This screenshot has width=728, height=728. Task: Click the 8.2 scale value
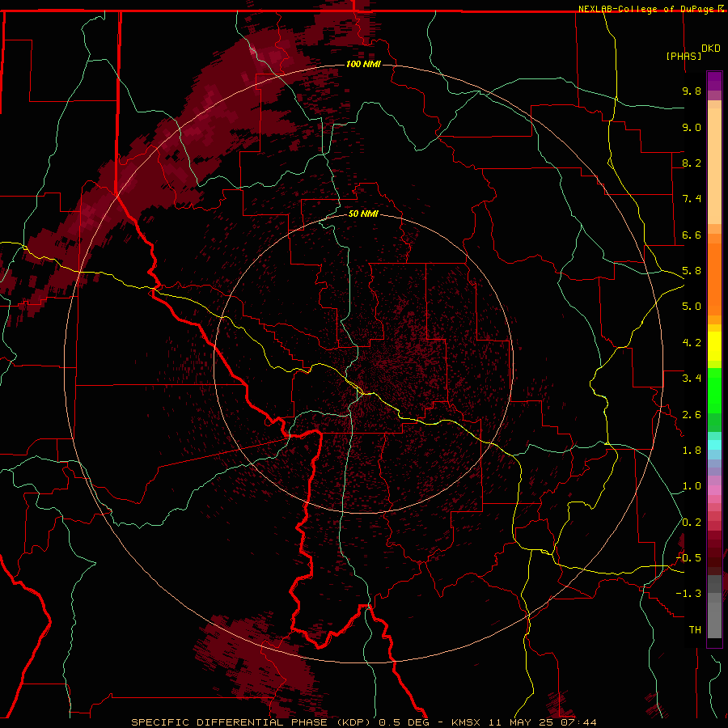tap(692, 163)
